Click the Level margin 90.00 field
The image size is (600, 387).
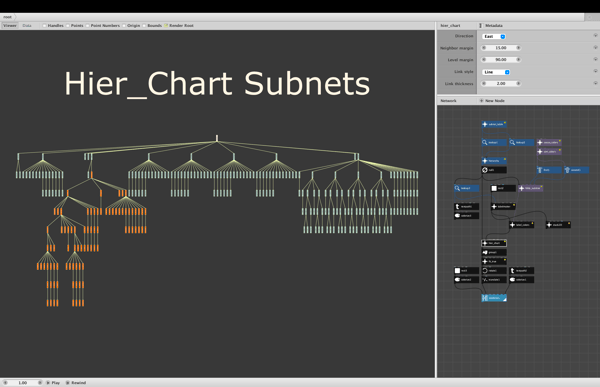coord(501,60)
